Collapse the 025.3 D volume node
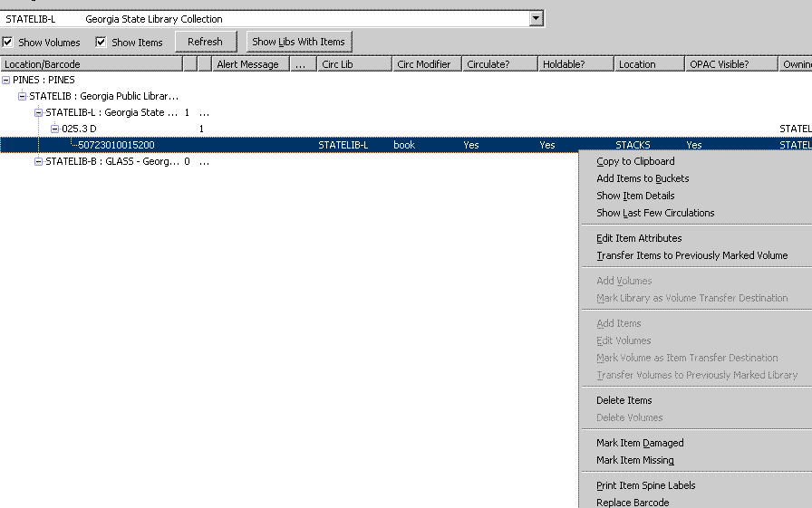This screenshot has width=812, height=508. coord(54,129)
